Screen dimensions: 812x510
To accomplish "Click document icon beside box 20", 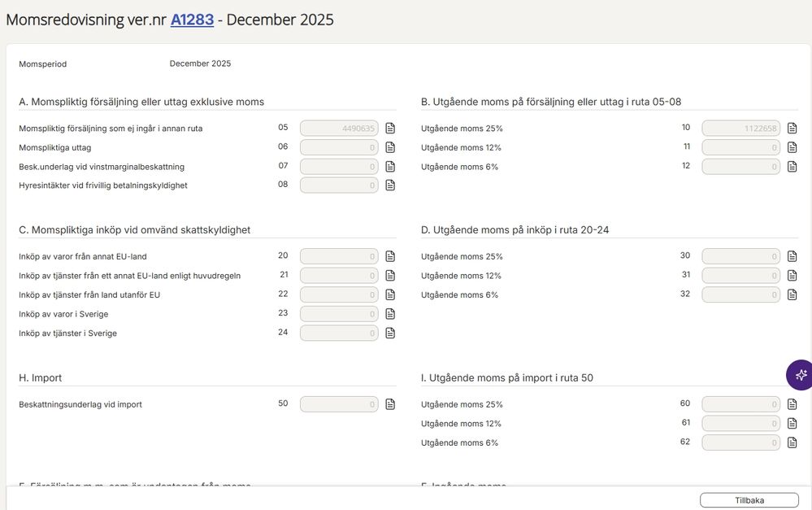I will (x=390, y=256).
